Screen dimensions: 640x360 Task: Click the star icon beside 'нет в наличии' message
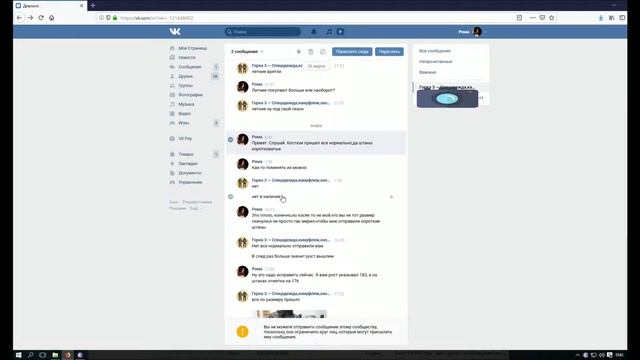(x=391, y=197)
